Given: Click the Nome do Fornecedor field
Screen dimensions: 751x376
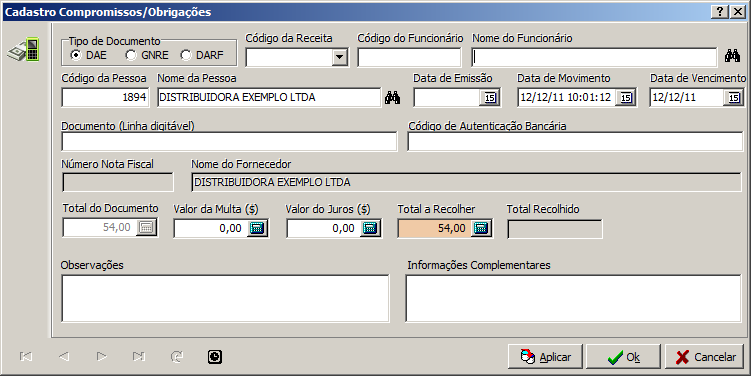Looking at the screenshot, I should [467, 182].
